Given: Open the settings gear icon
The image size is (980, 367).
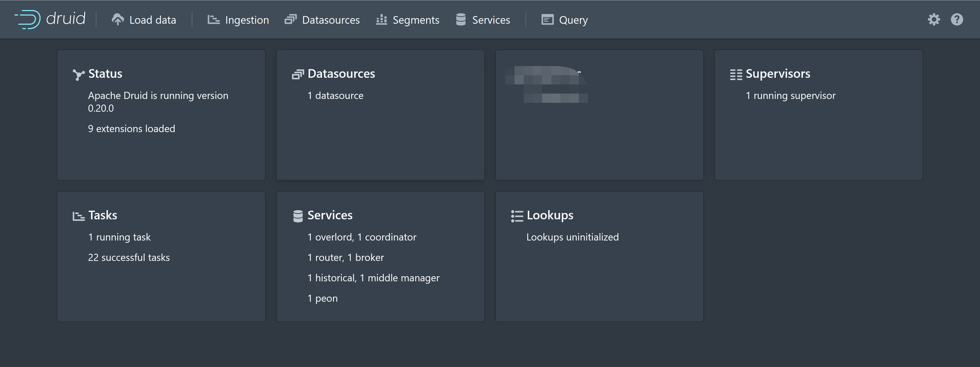Looking at the screenshot, I should pos(934,19).
